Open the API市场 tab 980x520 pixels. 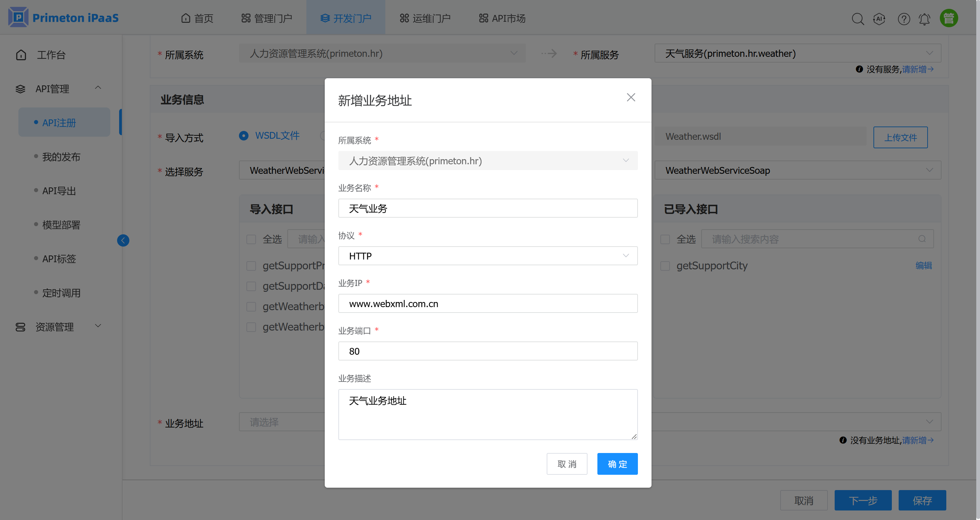tap(502, 18)
